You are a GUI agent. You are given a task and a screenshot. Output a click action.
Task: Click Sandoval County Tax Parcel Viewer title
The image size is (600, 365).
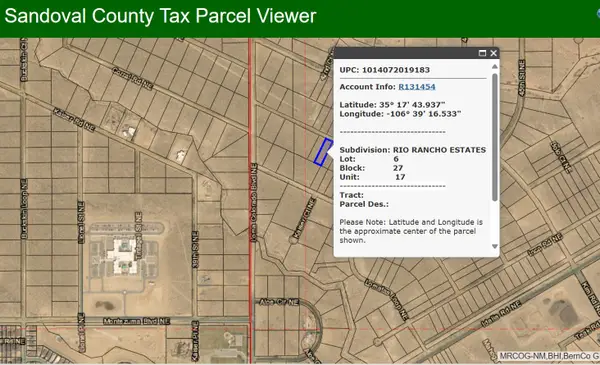coord(160,16)
